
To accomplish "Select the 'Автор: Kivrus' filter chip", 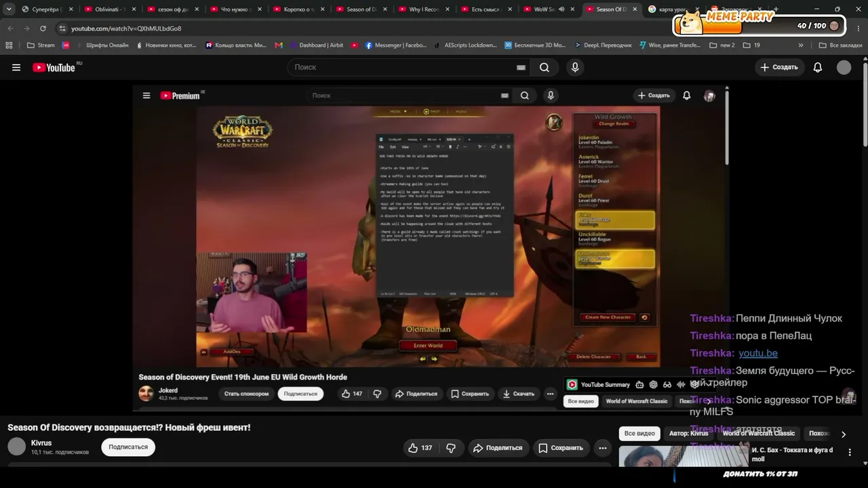I will tap(689, 434).
